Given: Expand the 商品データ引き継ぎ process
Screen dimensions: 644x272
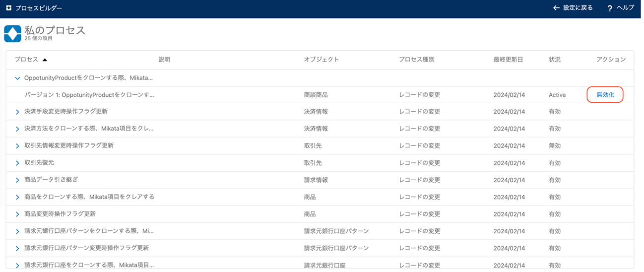Looking at the screenshot, I should pos(17,180).
